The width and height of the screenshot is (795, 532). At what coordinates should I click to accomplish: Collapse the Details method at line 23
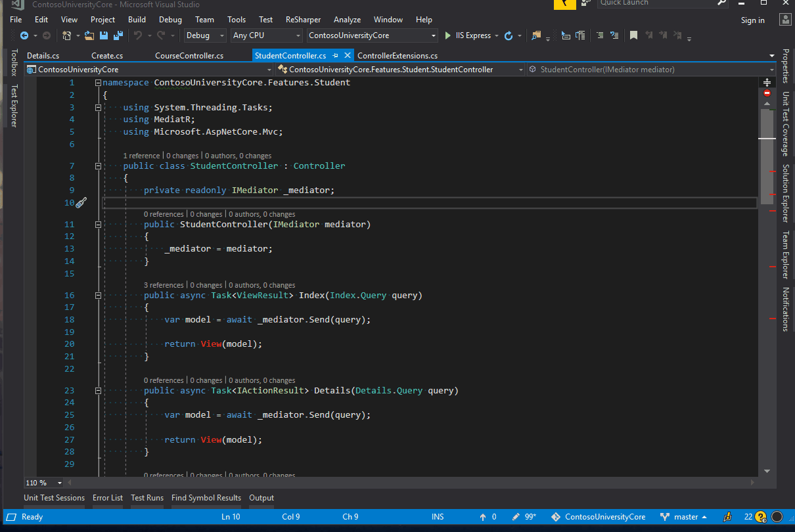pos(98,391)
